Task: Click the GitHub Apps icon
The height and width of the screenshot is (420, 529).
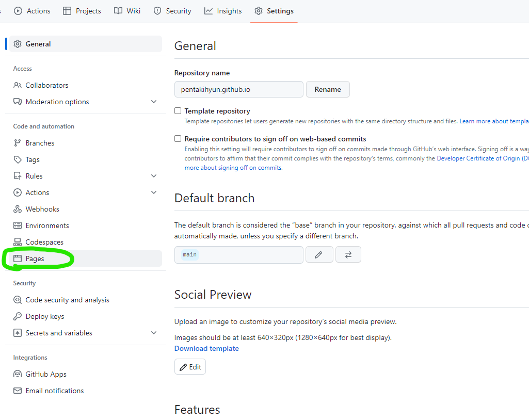Action: (18, 374)
